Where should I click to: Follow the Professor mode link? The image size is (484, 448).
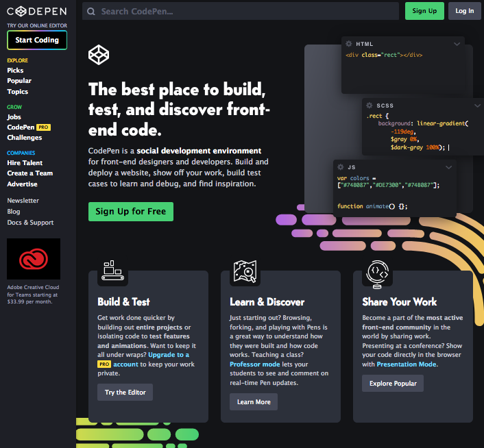click(x=254, y=364)
